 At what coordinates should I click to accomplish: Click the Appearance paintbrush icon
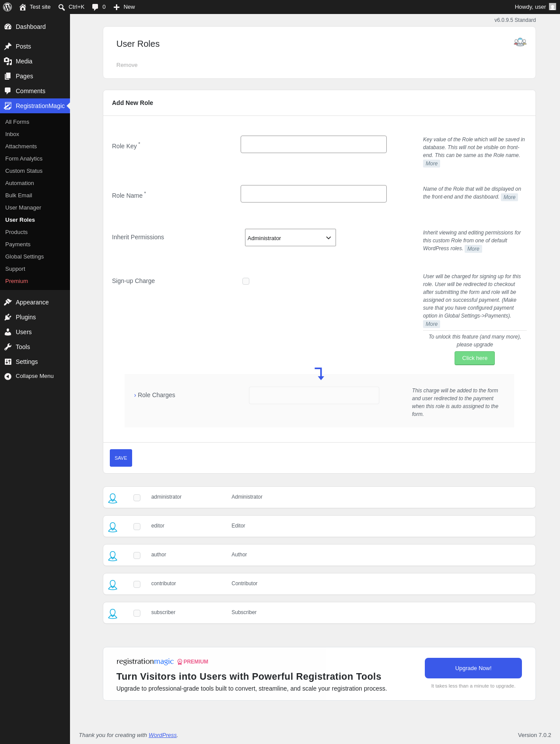click(x=8, y=302)
